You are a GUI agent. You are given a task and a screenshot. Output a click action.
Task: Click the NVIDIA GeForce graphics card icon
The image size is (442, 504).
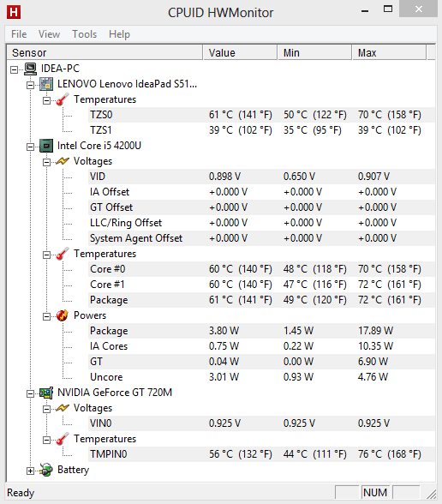pos(46,393)
